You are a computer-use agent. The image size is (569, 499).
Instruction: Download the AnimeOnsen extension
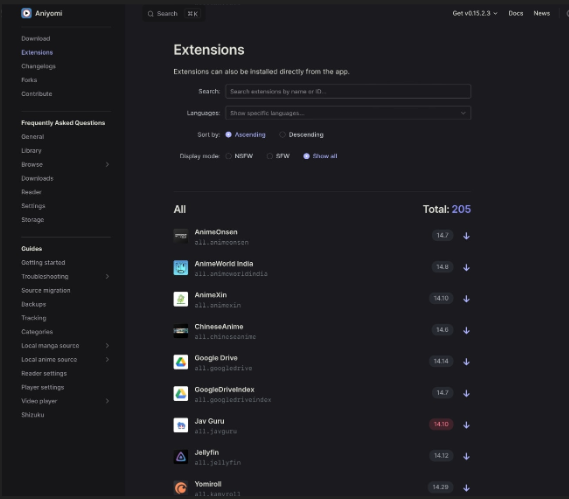[466, 236]
